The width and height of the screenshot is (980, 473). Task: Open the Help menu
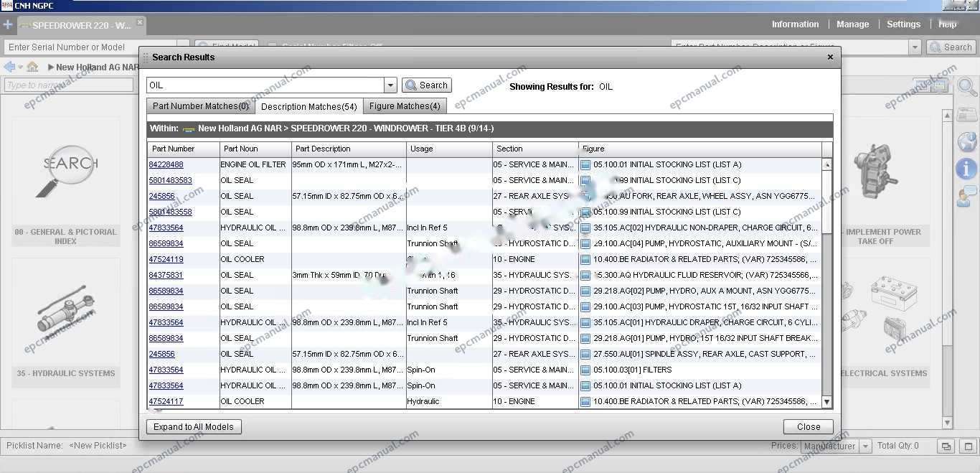coord(948,24)
